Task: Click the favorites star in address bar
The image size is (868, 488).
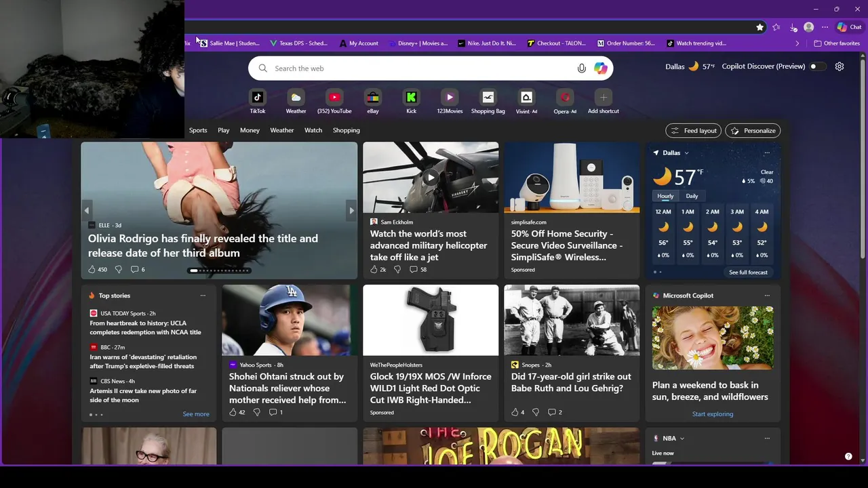Action: 760,27
